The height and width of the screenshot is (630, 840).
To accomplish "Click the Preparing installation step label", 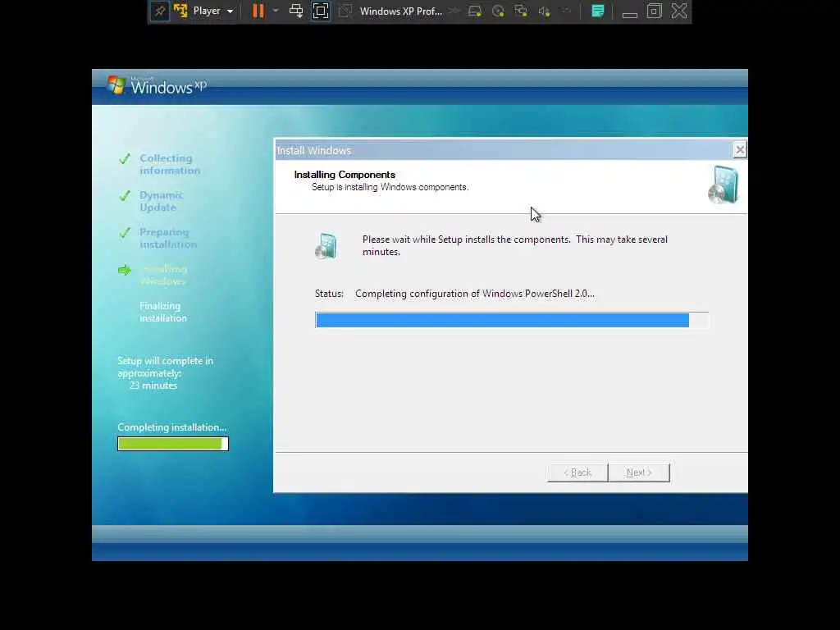I will coord(168,238).
